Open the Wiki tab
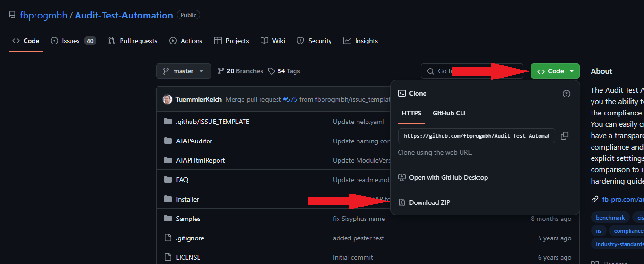Viewport: 644px width, 264px height. pos(273,41)
